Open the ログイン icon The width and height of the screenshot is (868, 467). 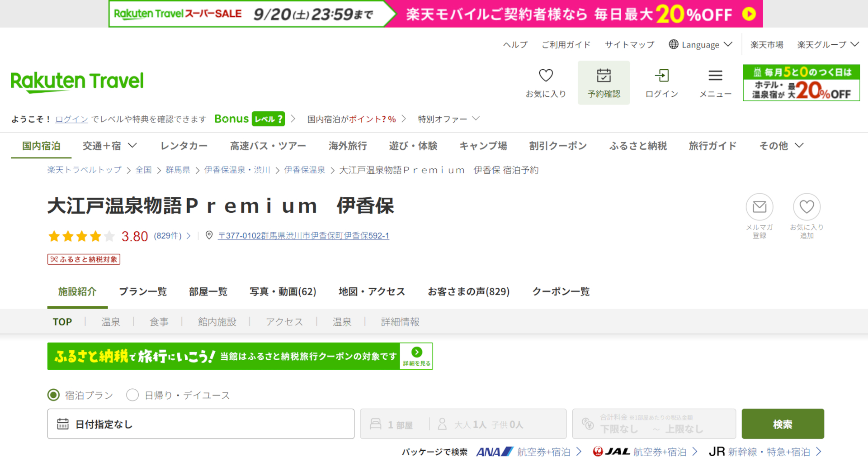point(662,76)
